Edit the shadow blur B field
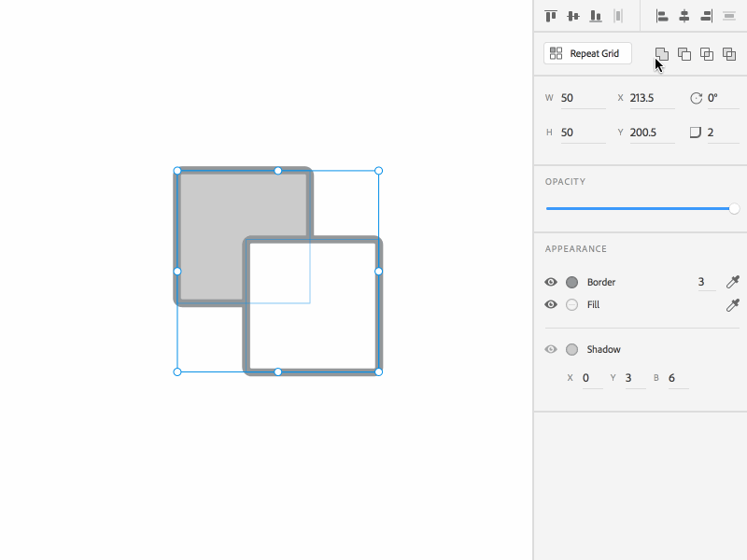Image resolution: width=747 pixels, height=560 pixels. (x=679, y=378)
